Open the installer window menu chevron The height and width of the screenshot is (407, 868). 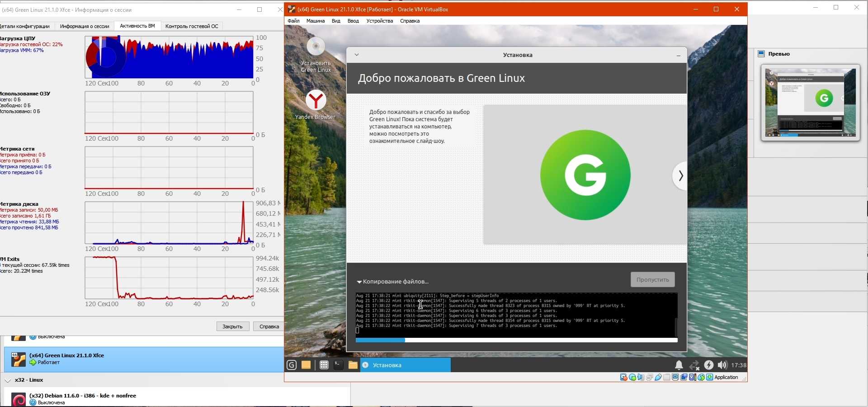(x=357, y=55)
